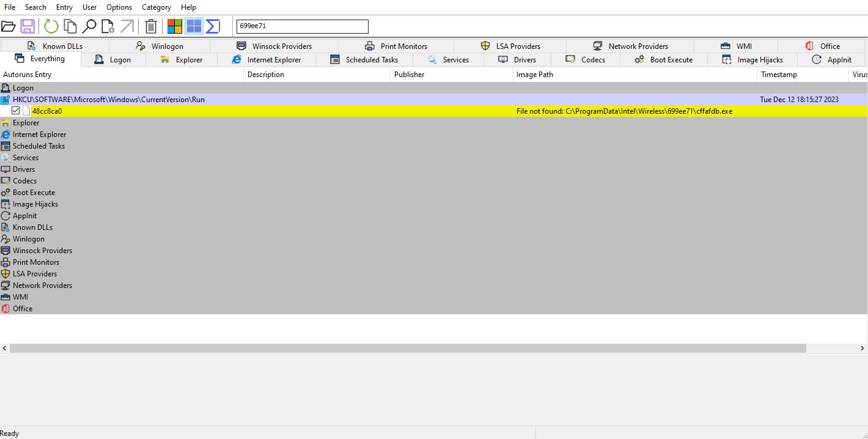Select the Services category row in list
The height and width of the screenshot is (439, 868).
point(433,157)
